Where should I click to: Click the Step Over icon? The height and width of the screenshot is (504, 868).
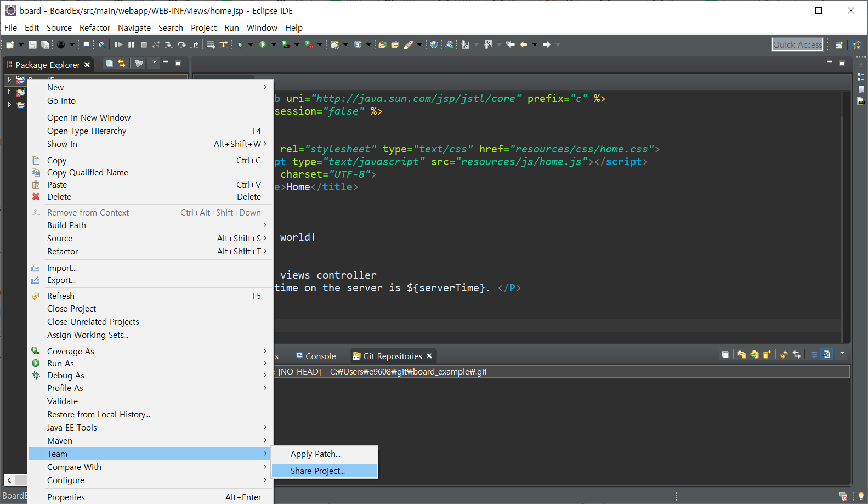pyautogui.click(x=181, y=44)
